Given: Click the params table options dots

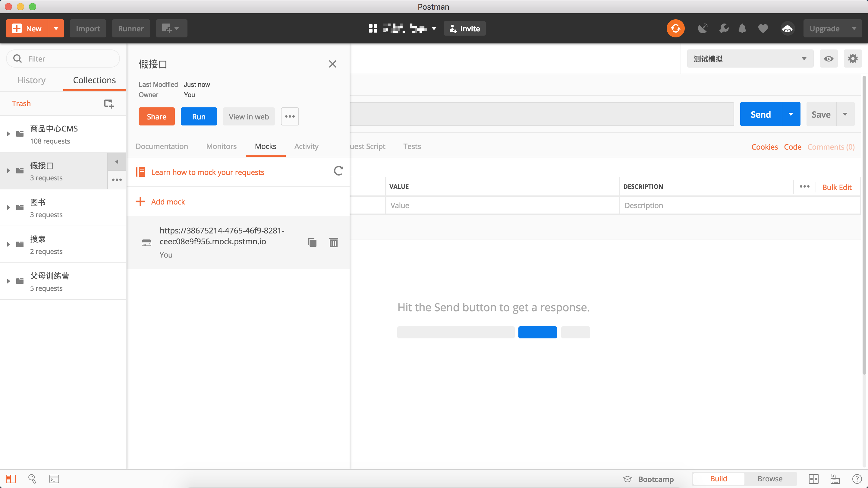Looking at the screenshot, I should (x=804, y=186).
